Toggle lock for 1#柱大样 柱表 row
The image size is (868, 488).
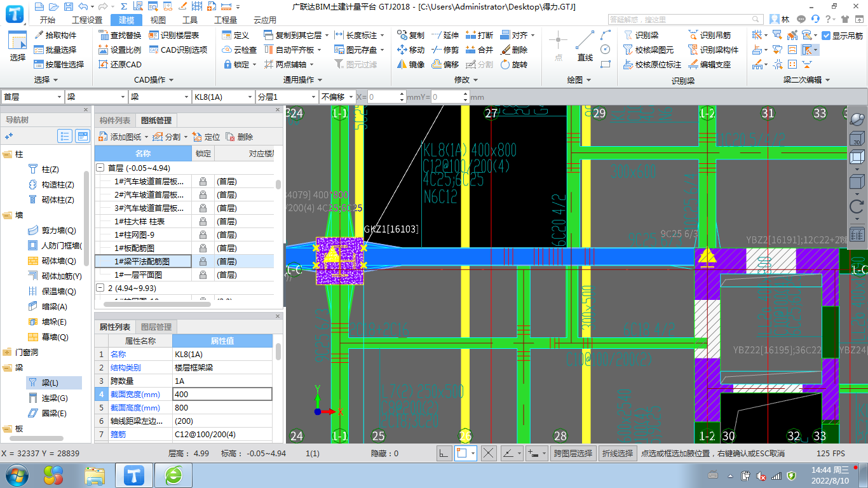click(203, 221)
